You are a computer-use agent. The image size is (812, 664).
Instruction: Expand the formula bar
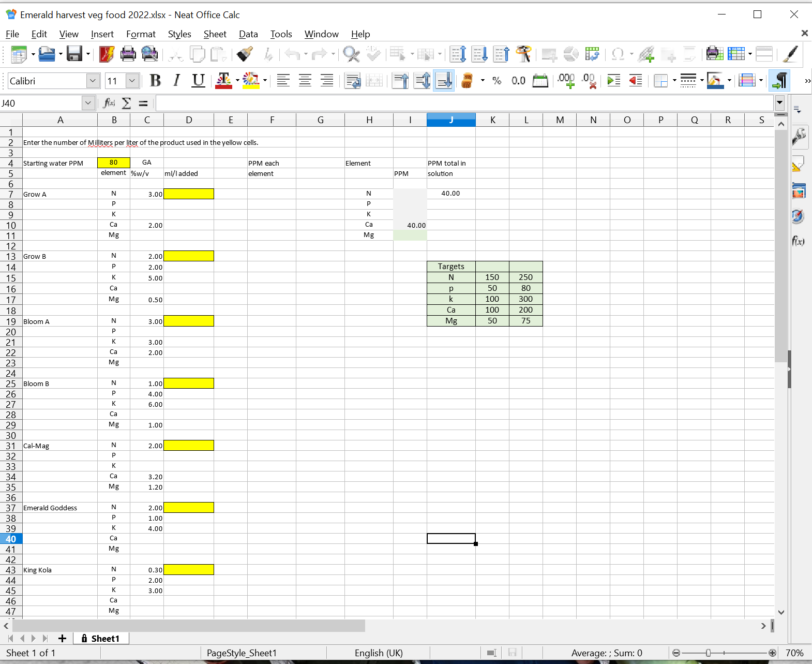point(779,103)
